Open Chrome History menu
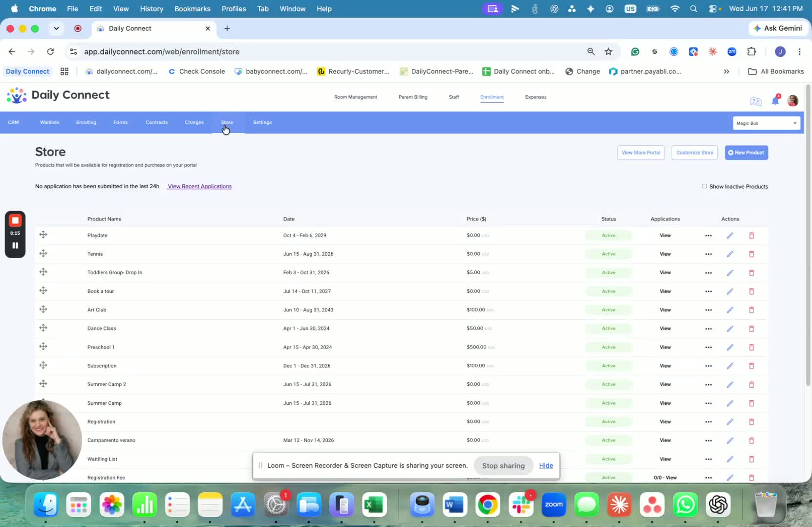This screenshot has width=812, height=527. click(151, 9)
